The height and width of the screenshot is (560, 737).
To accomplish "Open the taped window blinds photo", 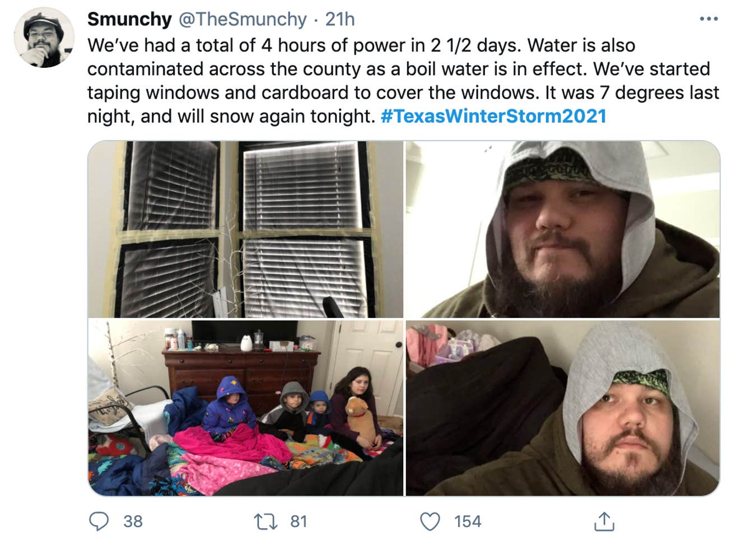I will click(x=246, y=229).
